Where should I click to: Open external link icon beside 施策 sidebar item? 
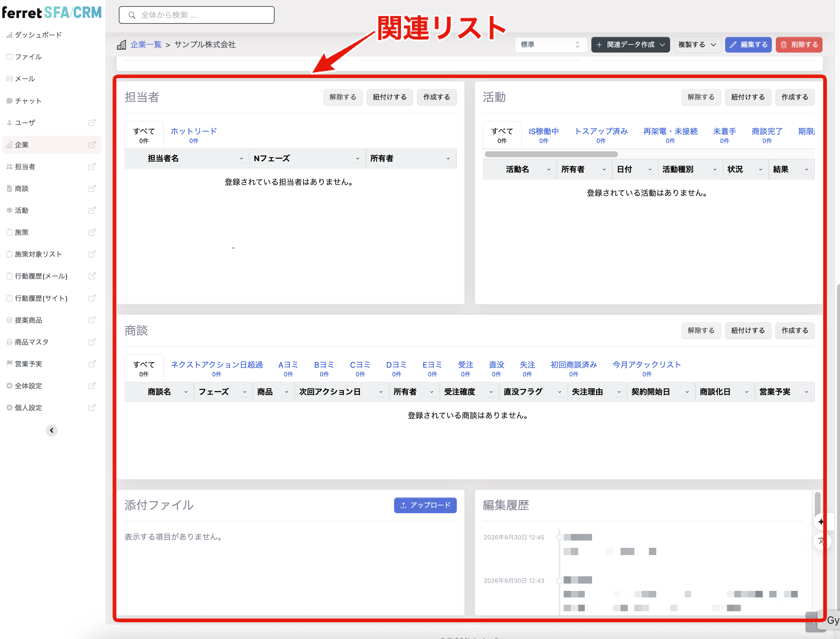[x=92, y=232]
